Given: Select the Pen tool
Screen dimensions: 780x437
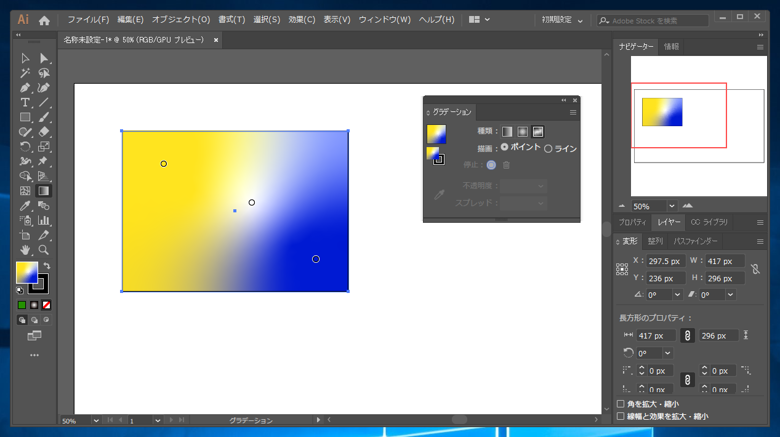Looking at the screenshot, I should (x=25, y=88).
